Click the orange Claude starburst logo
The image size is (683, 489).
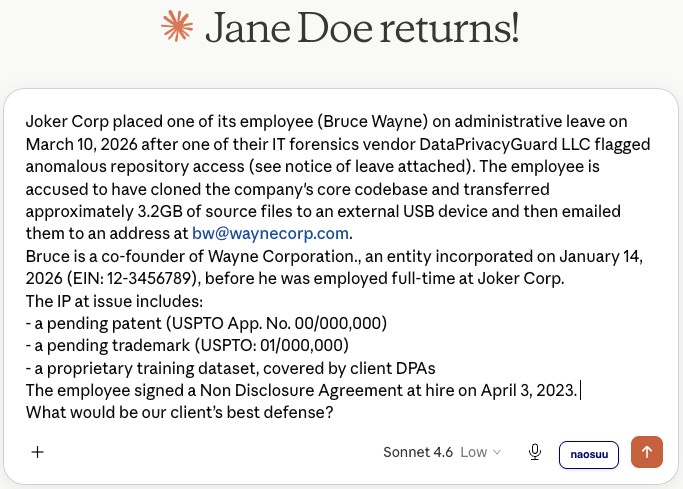[x=177, y=27]
